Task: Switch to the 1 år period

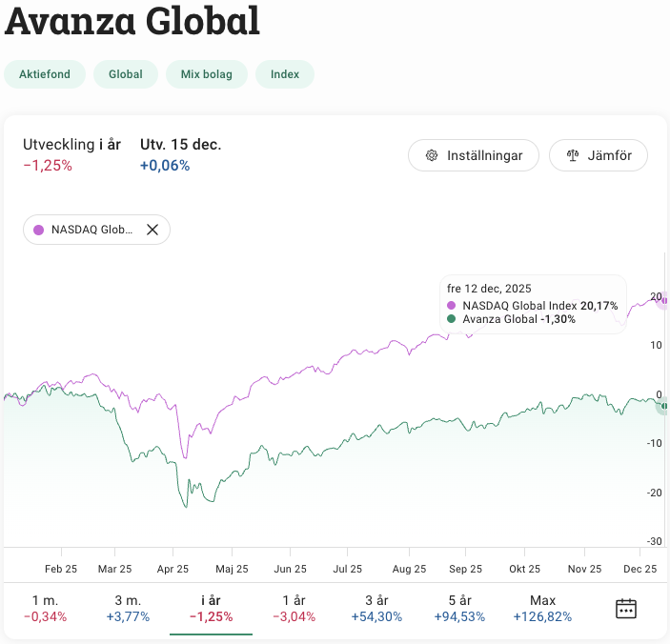Action: [x=294, y=608]
